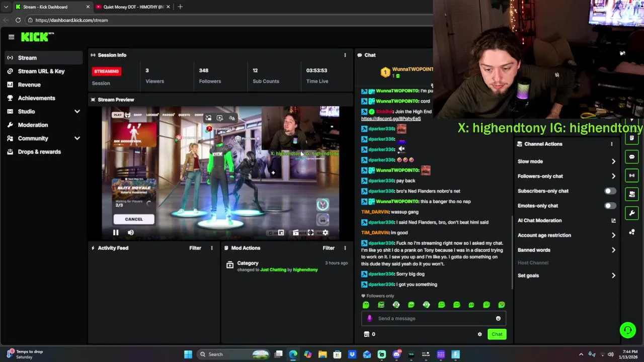Open the browser tab list dropdown
The width and height of the screenshot is (644, 362).
pyautogui.click(x=6, y=7)
